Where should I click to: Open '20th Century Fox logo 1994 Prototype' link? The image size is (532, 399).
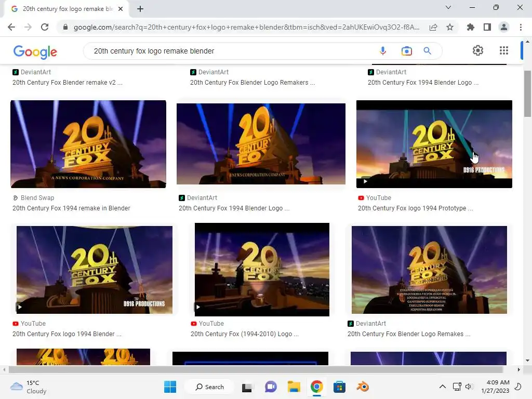click(x=415, y=208)
